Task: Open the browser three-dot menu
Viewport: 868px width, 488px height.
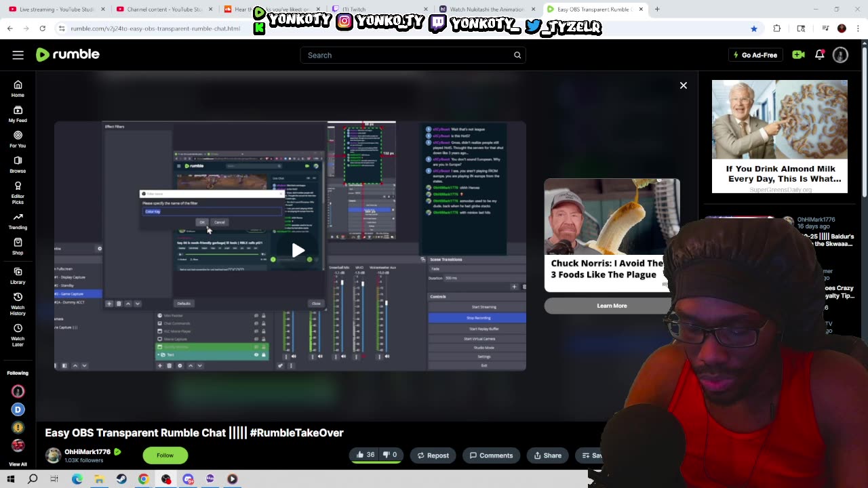Action: click(858, 28)
